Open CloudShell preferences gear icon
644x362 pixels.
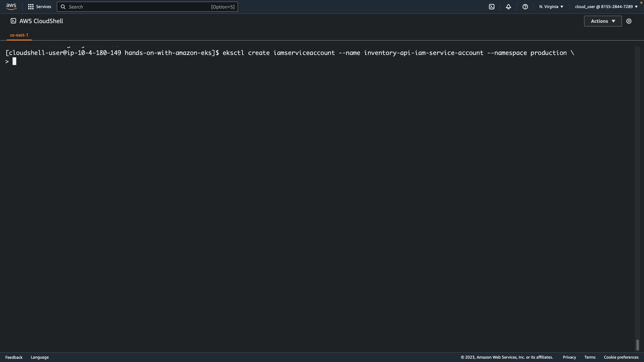pos(629,21)
